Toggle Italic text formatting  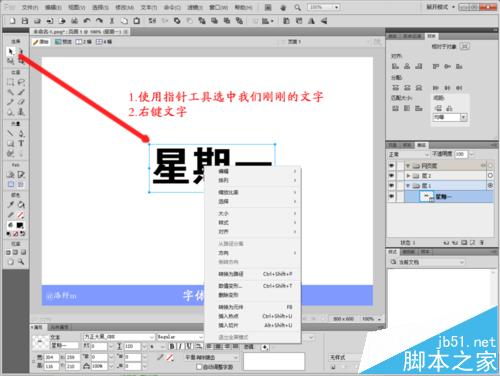click(x=180, y=346)
